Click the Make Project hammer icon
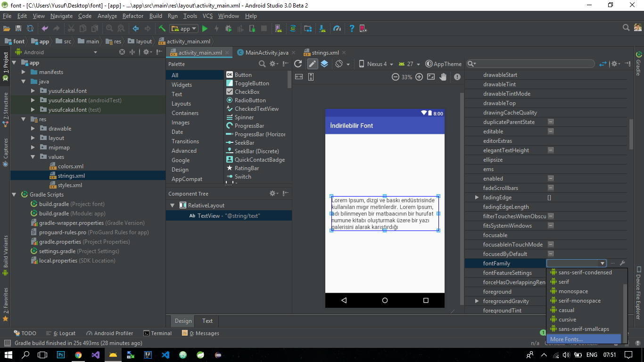 (162, 29)
